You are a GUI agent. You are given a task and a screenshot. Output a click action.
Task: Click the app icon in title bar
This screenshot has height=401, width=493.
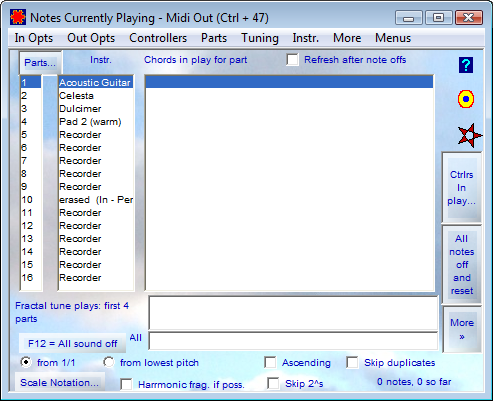(x=18, y=17)
